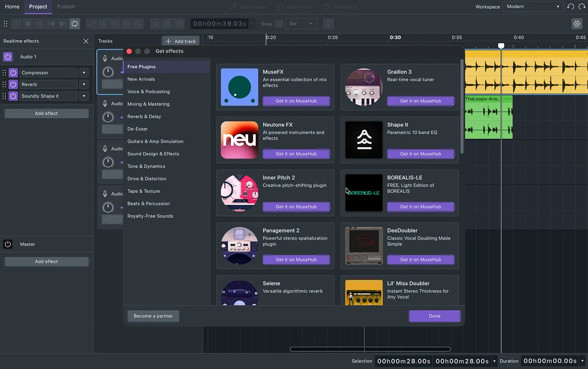
Task: Click the Compressor row drag handle
Action: pyautogui.click(x=5, y=73)
